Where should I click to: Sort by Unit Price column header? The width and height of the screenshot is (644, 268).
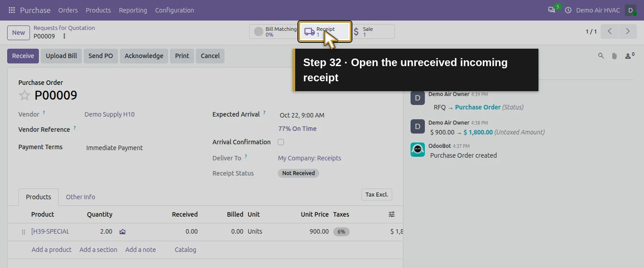[315, 214]
